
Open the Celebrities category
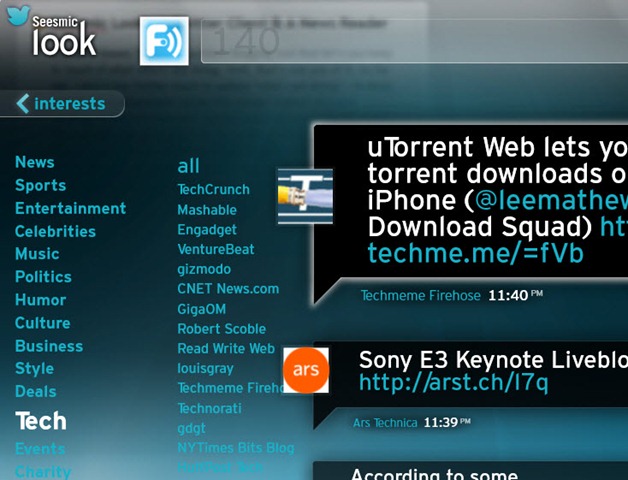tap(55, 231)
